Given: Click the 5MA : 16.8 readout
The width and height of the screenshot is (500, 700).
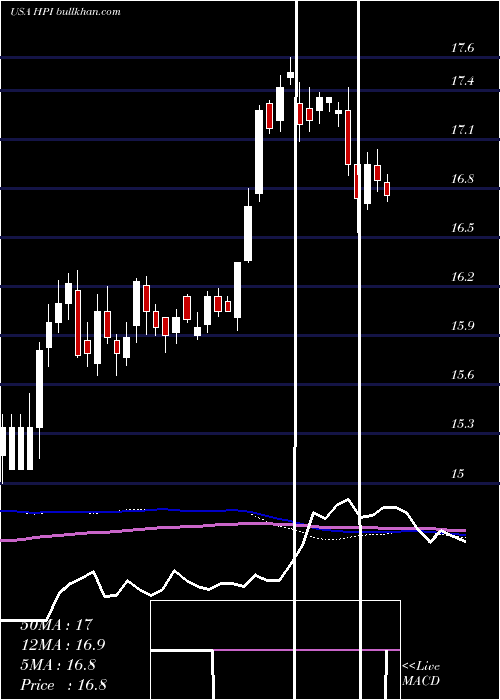Looking at the screenshot, I should [58, 665].
